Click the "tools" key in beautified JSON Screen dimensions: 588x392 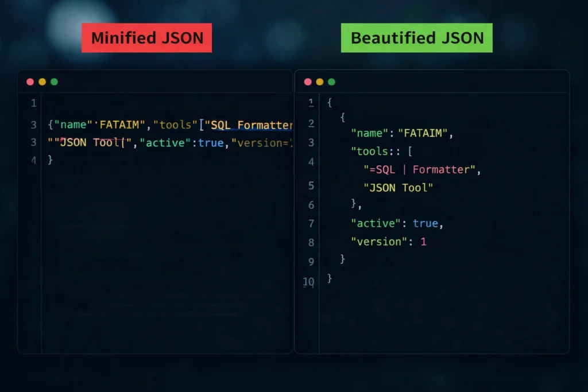coord(370,151)
